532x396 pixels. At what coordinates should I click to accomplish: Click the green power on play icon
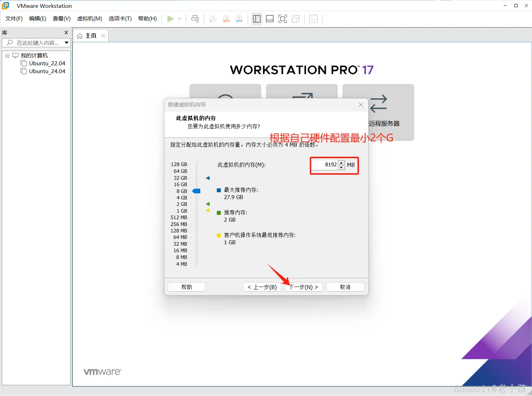coord(171,19)
